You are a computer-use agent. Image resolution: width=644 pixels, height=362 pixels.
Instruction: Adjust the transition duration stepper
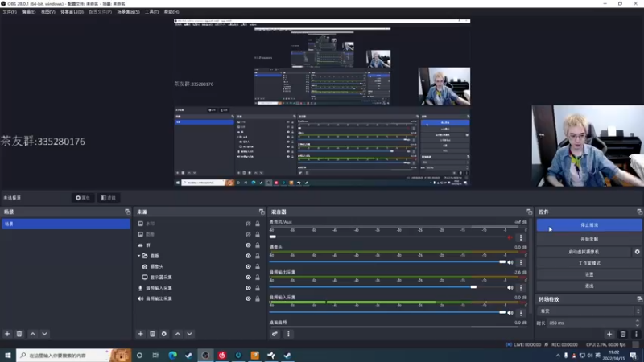pyautogui.click(x=638, y=323)
